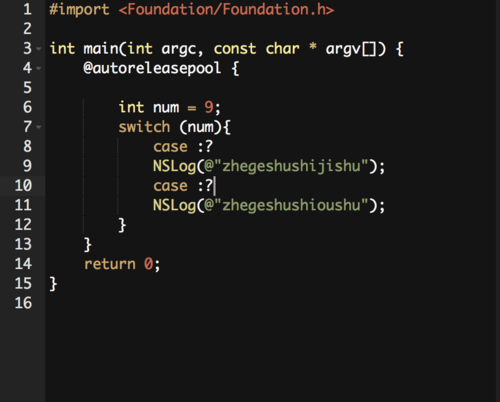
Task: Click line number 16 in gutter
Action: tap(23, 303)
